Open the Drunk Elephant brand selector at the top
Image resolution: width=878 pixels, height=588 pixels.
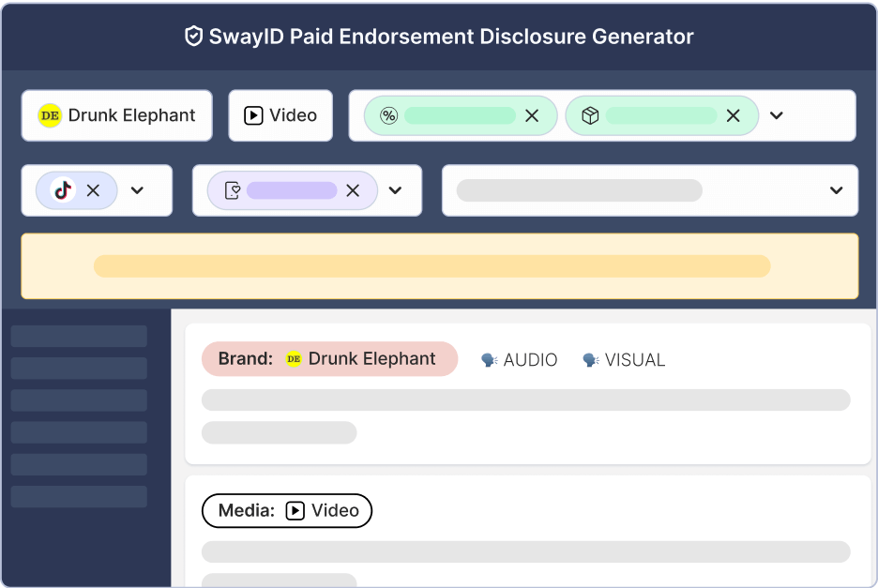(116, 115)
